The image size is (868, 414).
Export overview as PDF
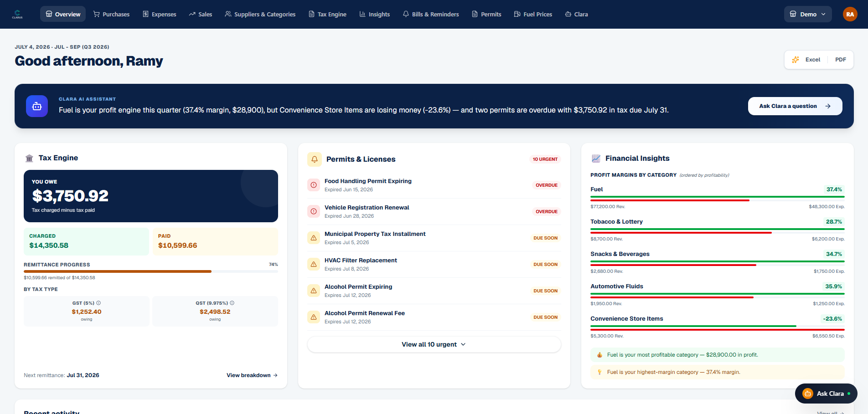pos(840,60)
